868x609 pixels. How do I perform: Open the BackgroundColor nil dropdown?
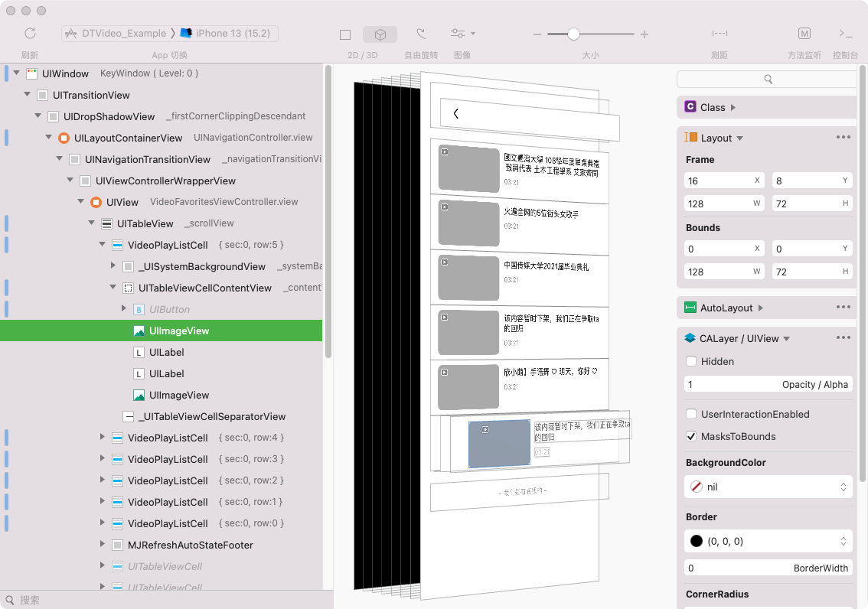[768, 487]
